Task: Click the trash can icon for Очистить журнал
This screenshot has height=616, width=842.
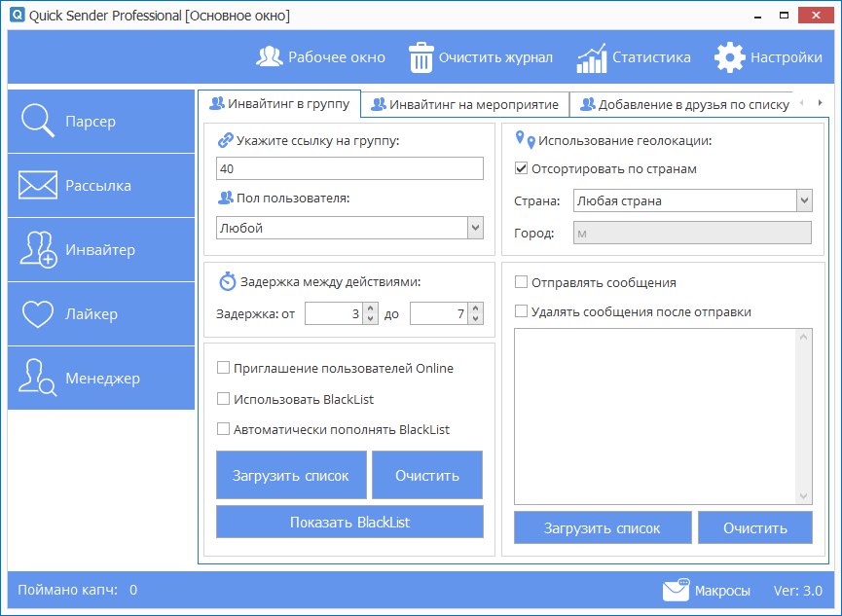Action: [421, 57]
